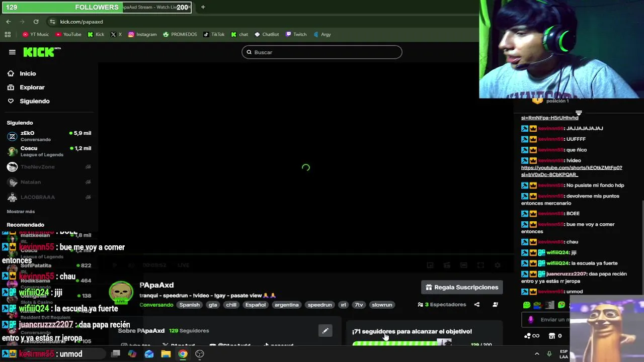Click user icon next to share

[x=495, y=305]
